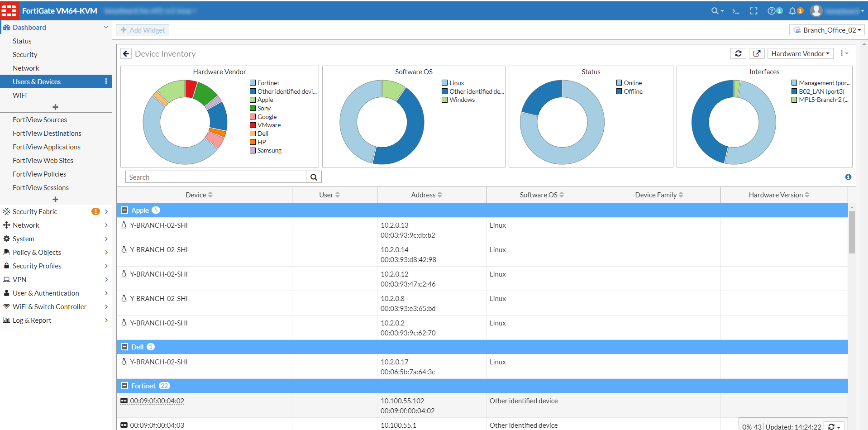The width and height of the screenshot is (868, 430).
Task: Click the back arrow beside Device Inventory
Action: pyautogui.click(x=126, y=53)
